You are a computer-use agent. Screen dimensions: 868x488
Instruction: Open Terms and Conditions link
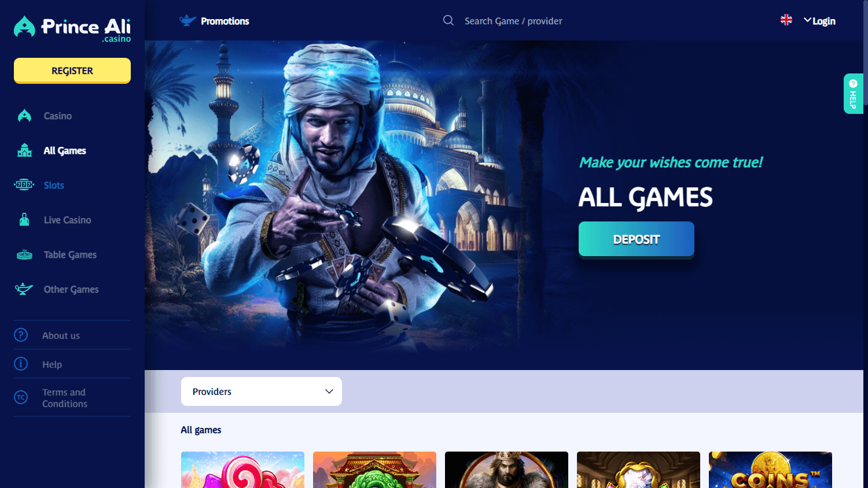(65, 398)
